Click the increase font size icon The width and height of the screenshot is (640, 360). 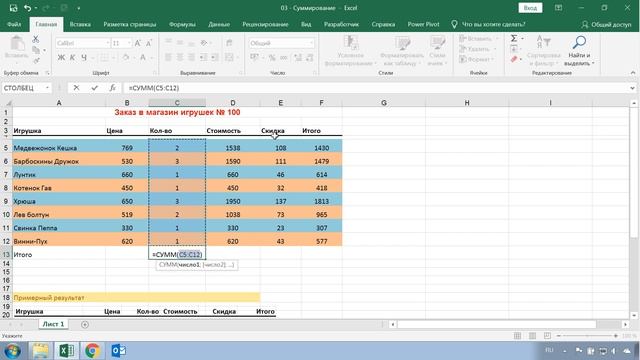138,43
